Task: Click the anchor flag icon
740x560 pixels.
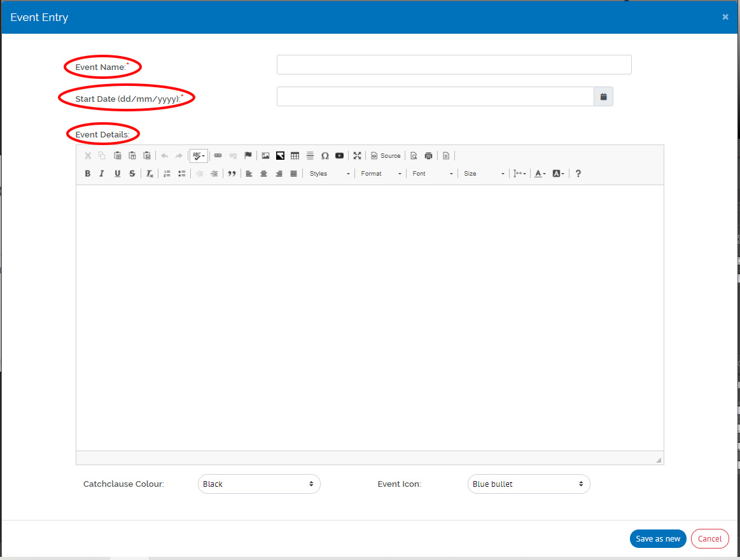Action: point(248,156)
